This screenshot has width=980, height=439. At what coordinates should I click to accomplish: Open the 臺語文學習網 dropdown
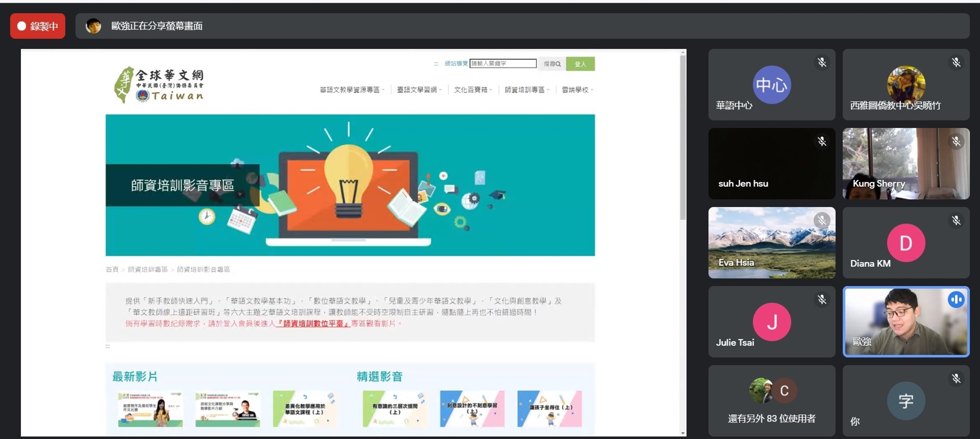tap(418, 90)
